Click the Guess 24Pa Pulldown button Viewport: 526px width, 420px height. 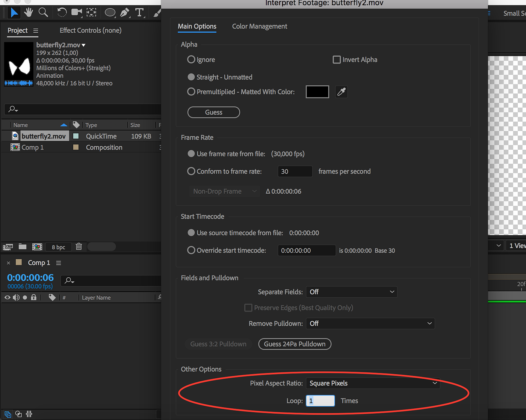tap(295, 344)
